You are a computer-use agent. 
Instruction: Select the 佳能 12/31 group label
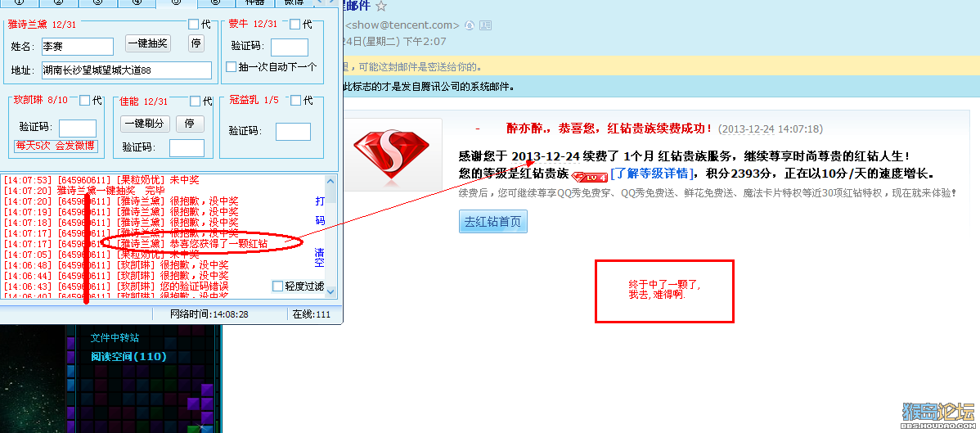point(144,101)
